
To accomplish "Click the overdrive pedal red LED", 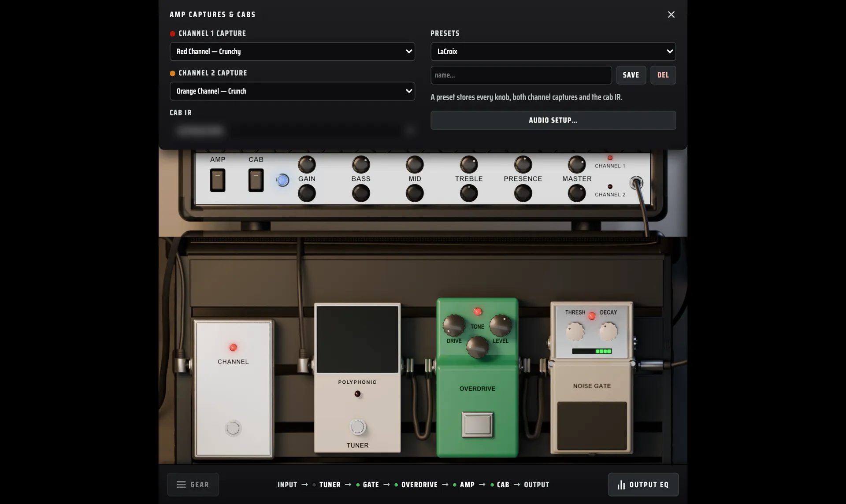I will click(478, 311).
